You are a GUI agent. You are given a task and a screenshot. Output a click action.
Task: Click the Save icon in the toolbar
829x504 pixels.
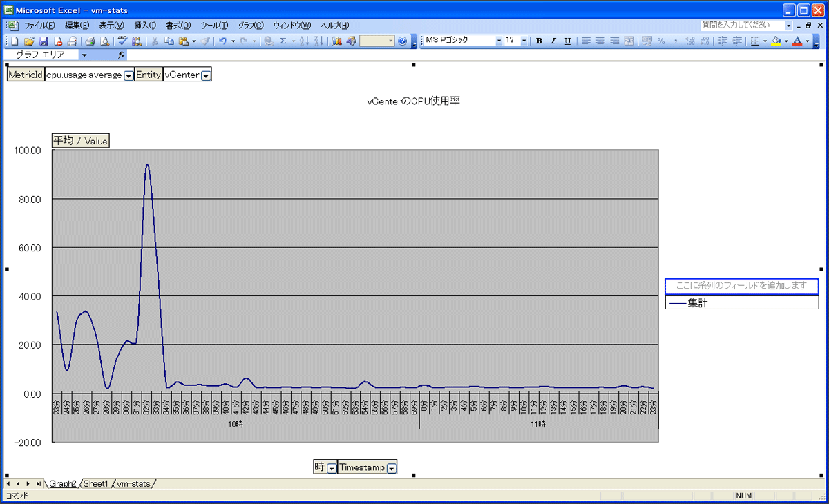[44, 41]
